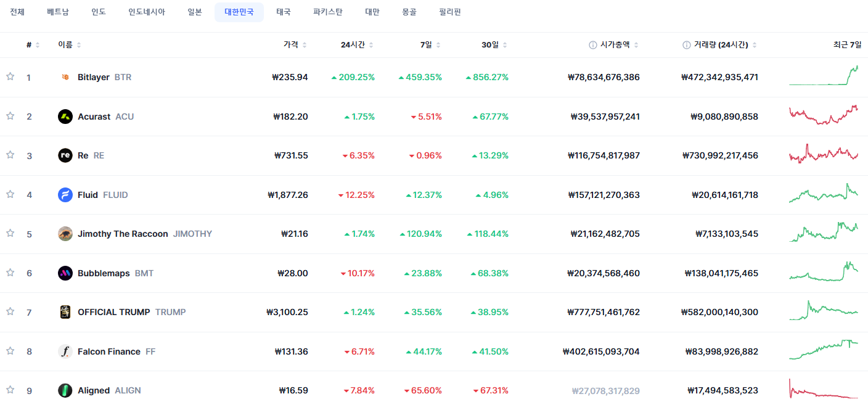Open Bitlayer's 7-day sparkline chart

coord(824,75)
